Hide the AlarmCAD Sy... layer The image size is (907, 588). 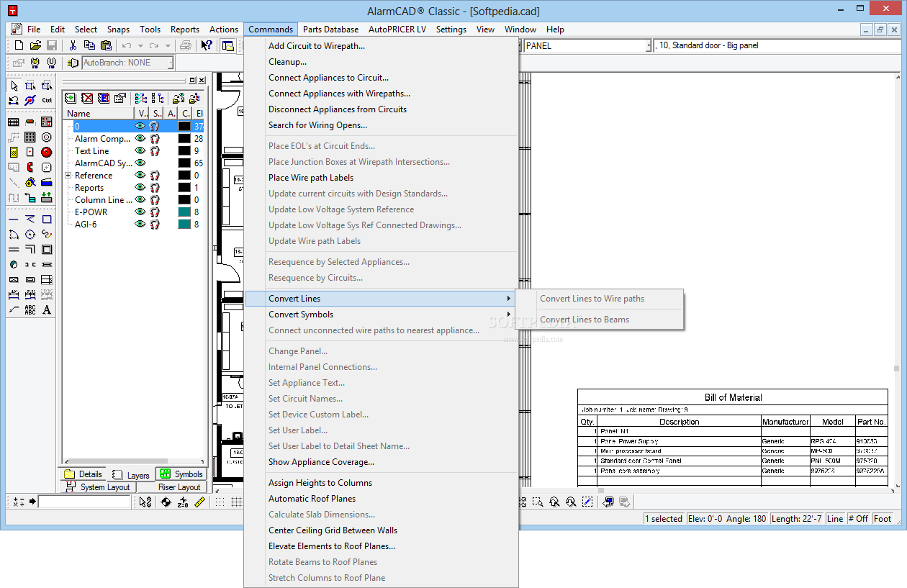click(140, 163)
